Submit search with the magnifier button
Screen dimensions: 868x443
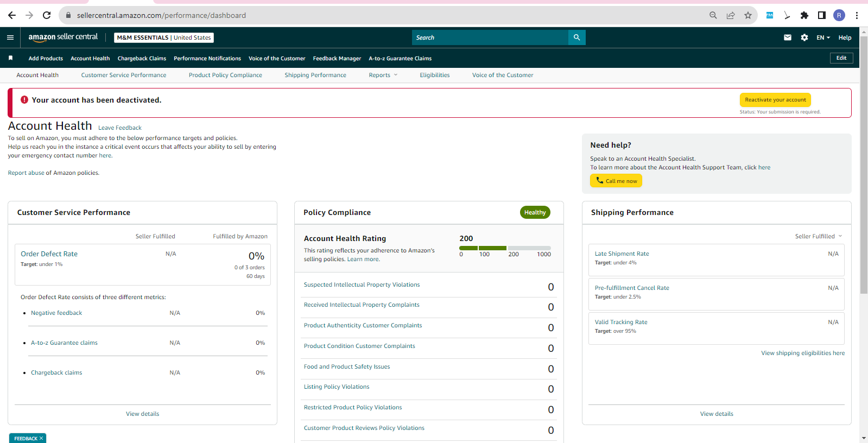(576, 37)
